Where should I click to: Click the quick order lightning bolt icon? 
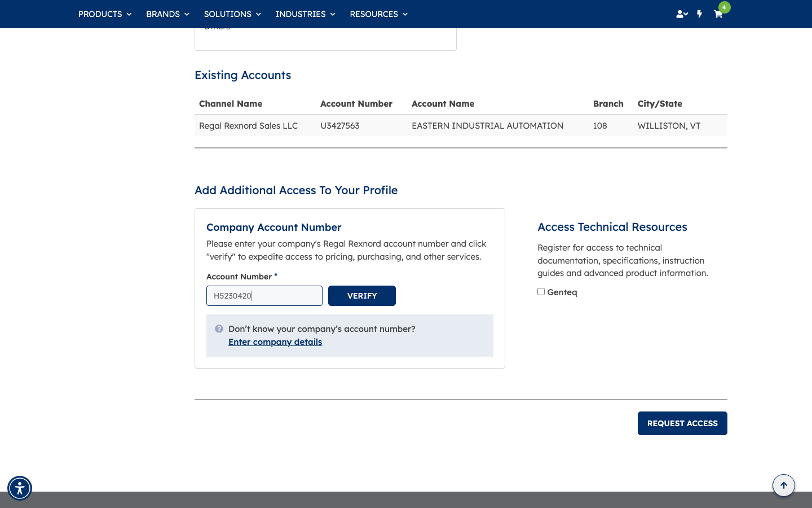click(699, 14)
